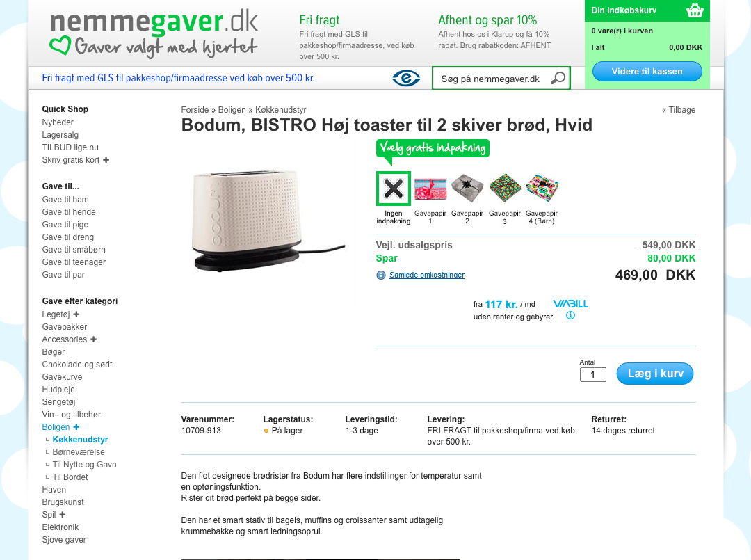Click the magnifying glass search icon
This screenshot has width=751, height=560.
[558, 78]
